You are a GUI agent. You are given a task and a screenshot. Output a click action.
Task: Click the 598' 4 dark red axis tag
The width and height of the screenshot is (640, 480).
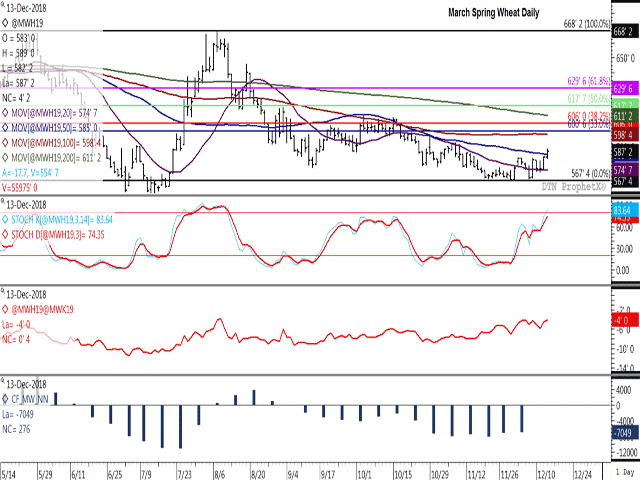[x=625, y=135]
